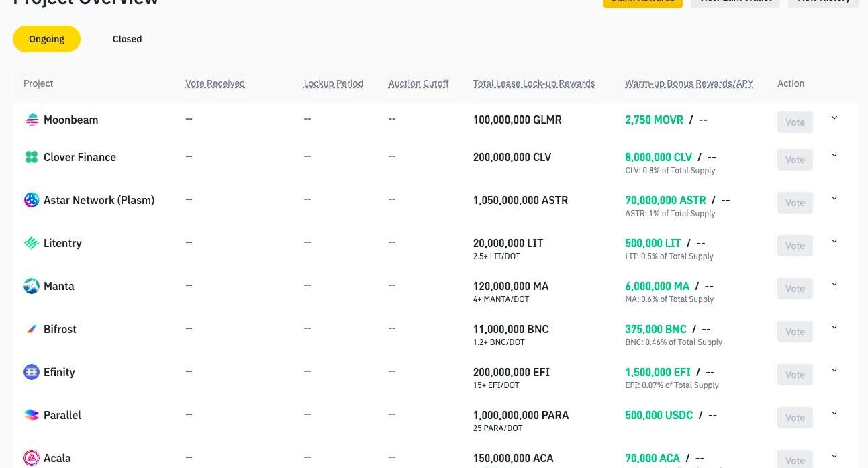Click Warm-up Bonus Rewards/APY column header
The width and height of the screenshot is (868, 468).
pos(689,83)
